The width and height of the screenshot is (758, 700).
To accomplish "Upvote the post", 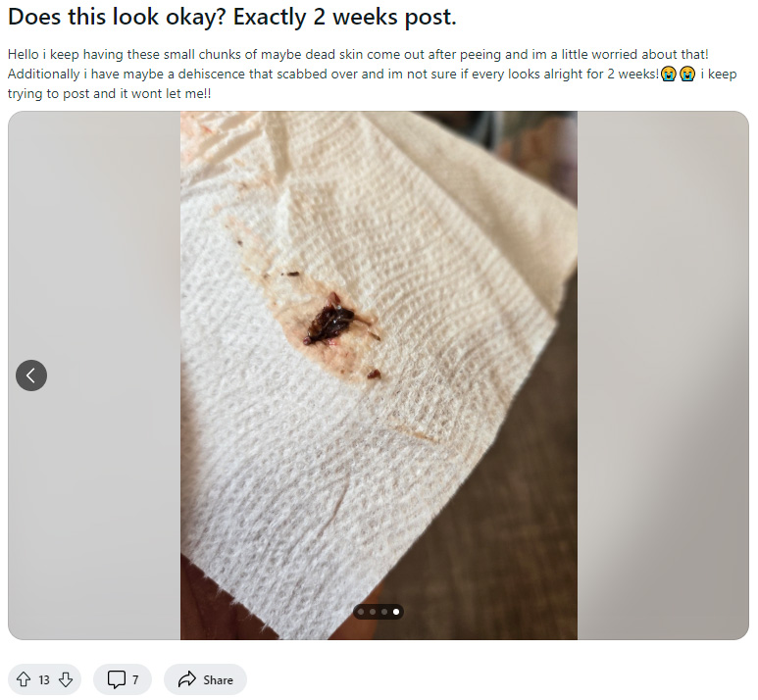I will click(24, 679).
